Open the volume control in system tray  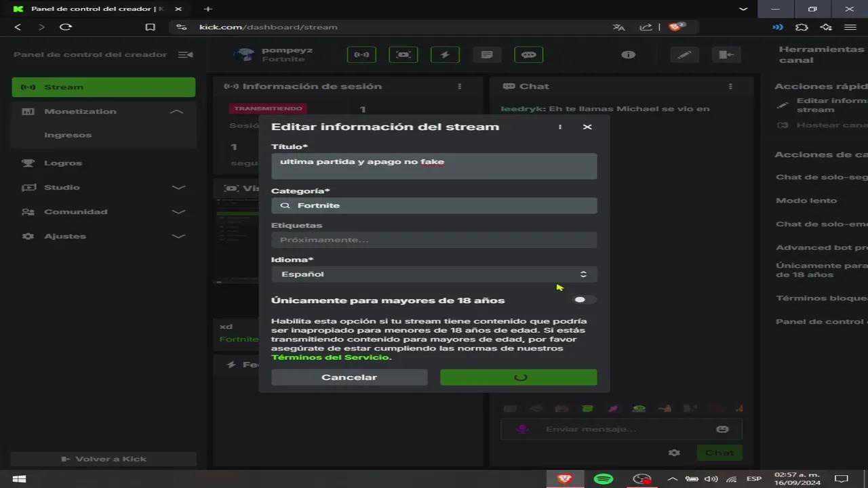pyautogui.click(x=711, y=479)
